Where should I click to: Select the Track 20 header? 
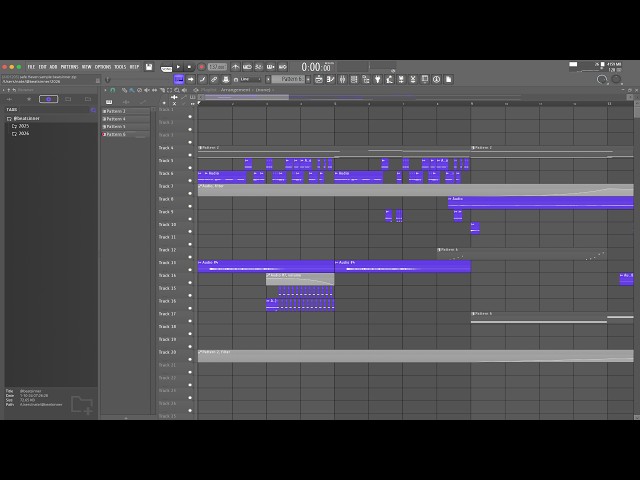[176, 356]
